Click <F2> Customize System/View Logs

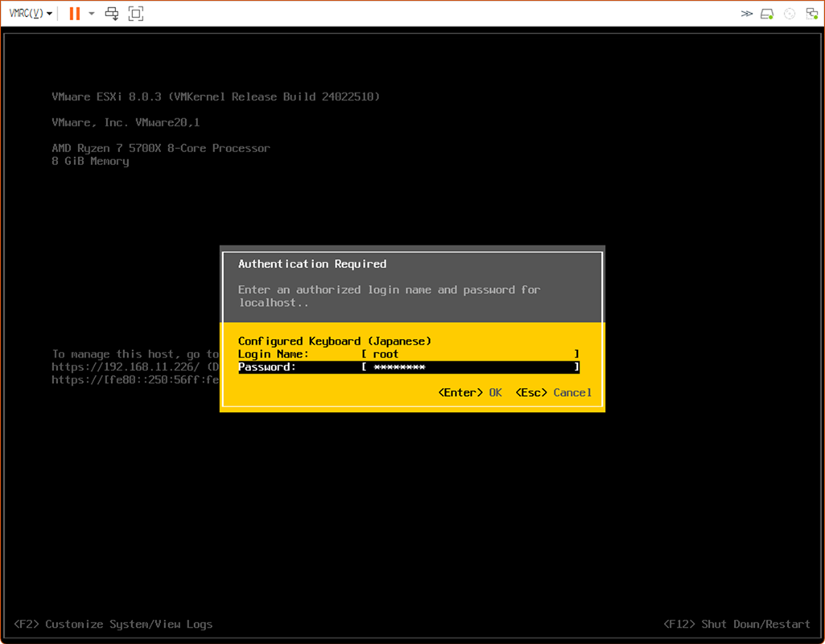pos(113,624)
